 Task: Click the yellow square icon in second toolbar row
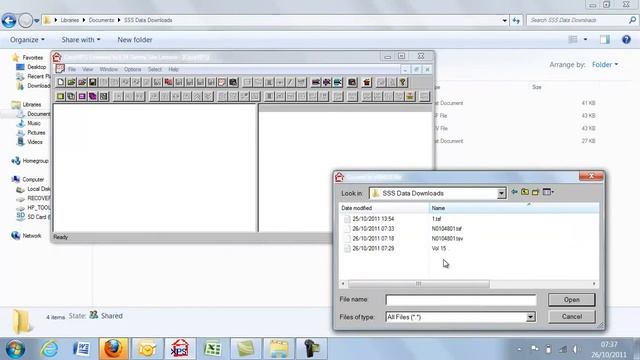[x=60, y=96]
